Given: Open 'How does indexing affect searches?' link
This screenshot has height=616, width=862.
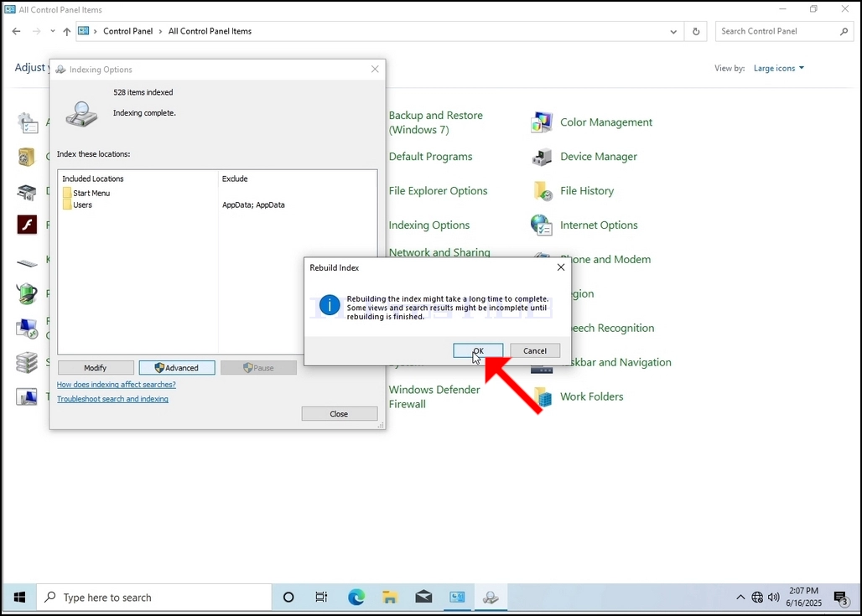Looking at the screenshot, I should 117,385.
